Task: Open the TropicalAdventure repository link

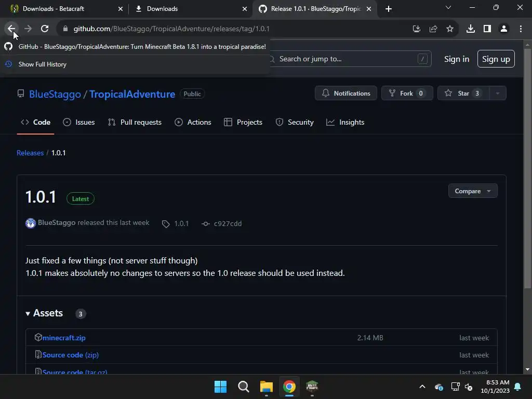Action: 132,94
